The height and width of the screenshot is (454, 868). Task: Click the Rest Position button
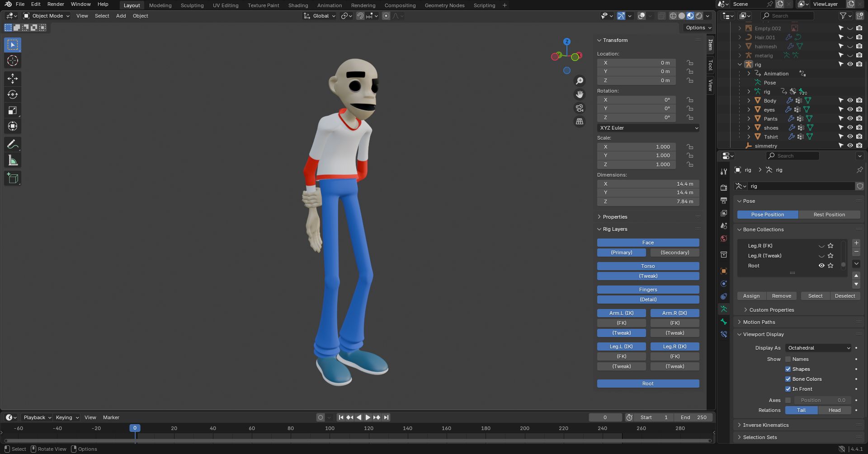829,215
